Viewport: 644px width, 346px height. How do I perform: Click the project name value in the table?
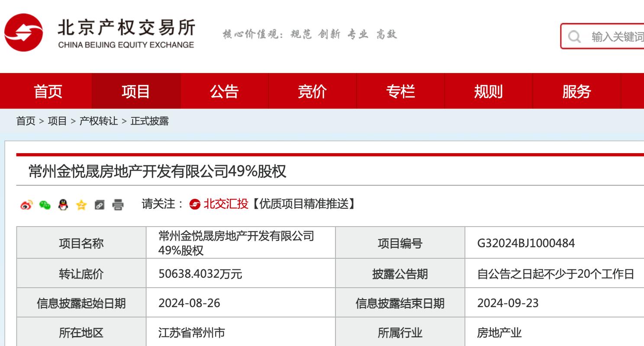click(x=236, y=243)
